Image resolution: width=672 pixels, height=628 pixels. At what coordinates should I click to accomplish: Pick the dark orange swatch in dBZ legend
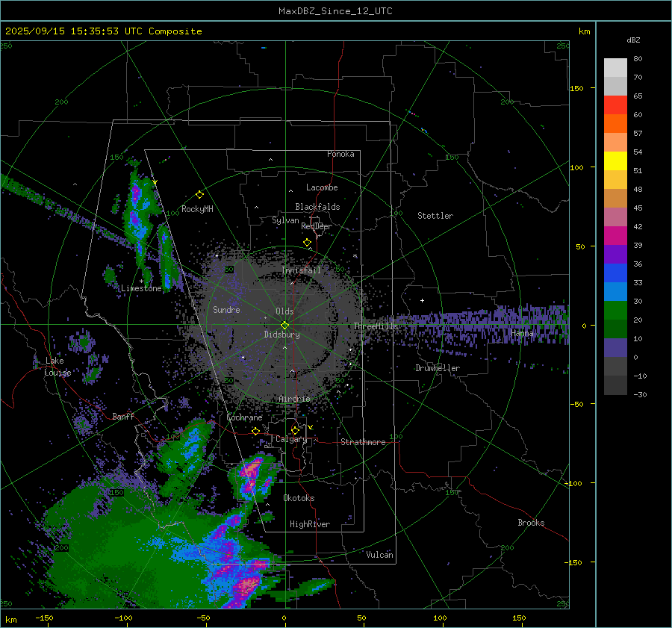pyautogui.click(x=615, y=124)
